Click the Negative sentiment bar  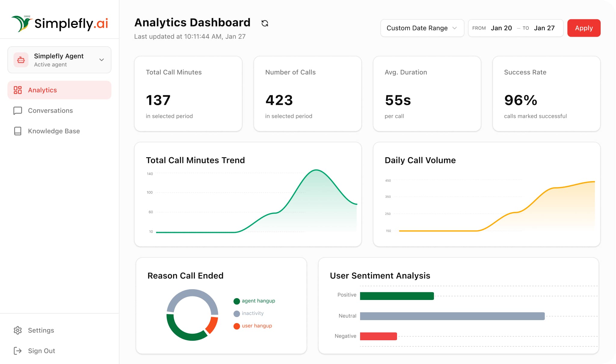point(378,336)
